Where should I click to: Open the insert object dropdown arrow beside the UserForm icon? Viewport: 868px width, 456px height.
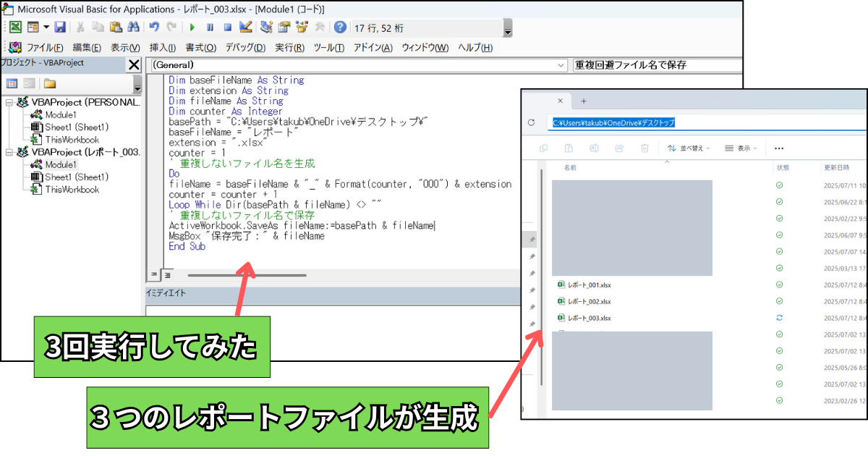(46, 28)
